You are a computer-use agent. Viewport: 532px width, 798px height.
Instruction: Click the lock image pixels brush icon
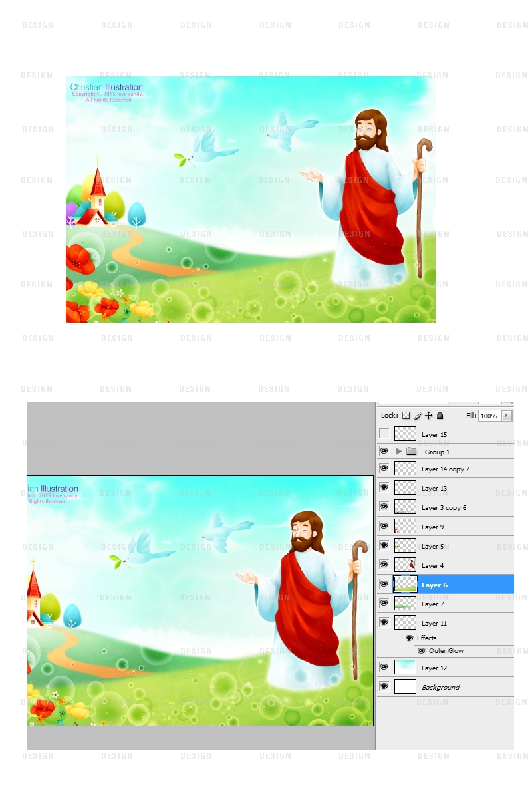(418, 416)
